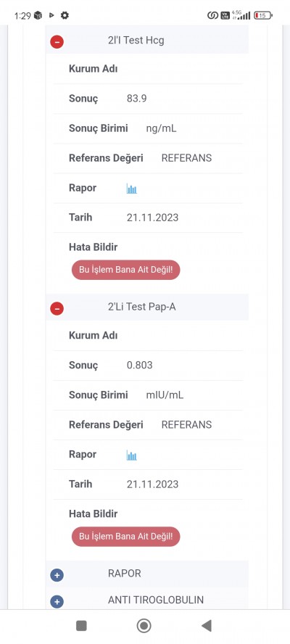Screen dimensions: 290x644
Task: Collapse the 2l'I Test Hcg section
Action: pyautogui.click(x=57, y=41)
